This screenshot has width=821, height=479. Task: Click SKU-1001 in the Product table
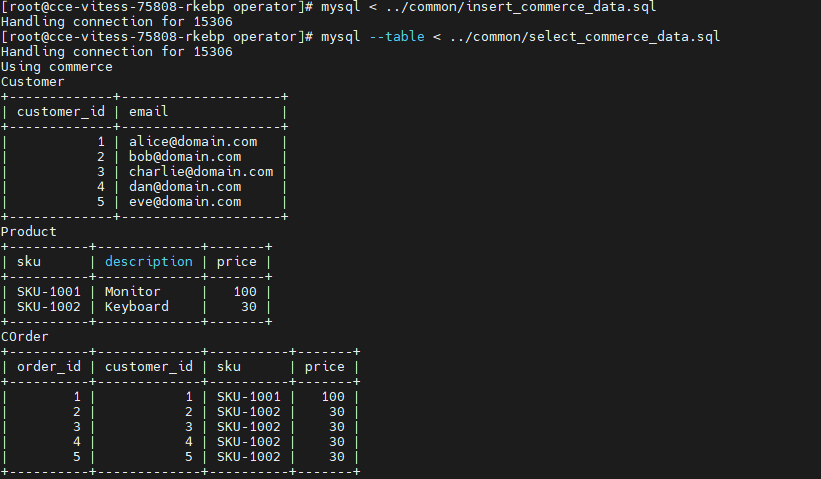point(49,292)
